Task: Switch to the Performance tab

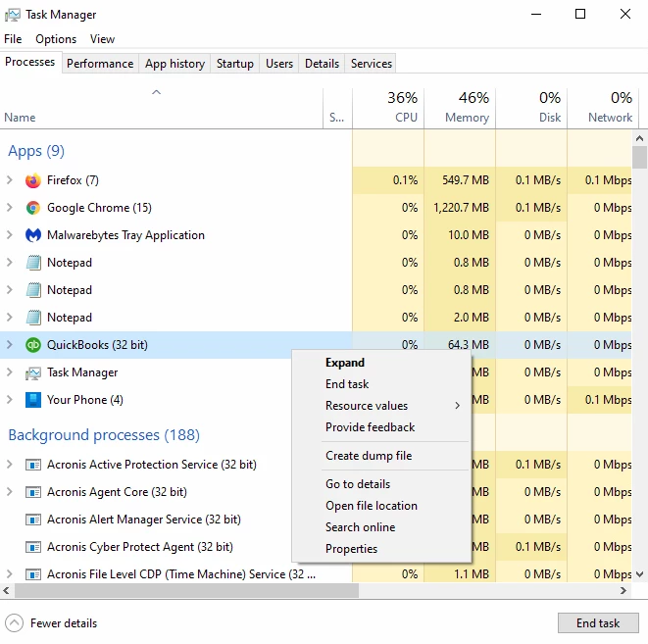Action: (100, 64)
